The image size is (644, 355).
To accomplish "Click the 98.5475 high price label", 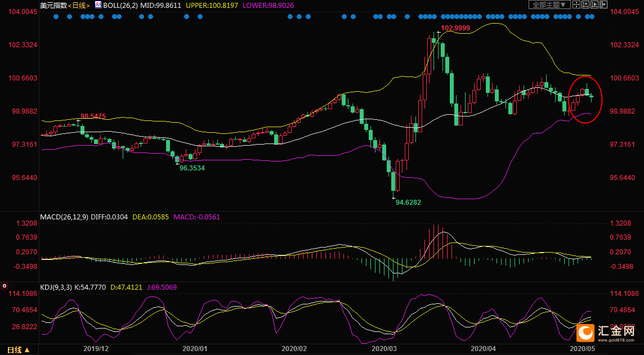I will click(x=93, y=116).
